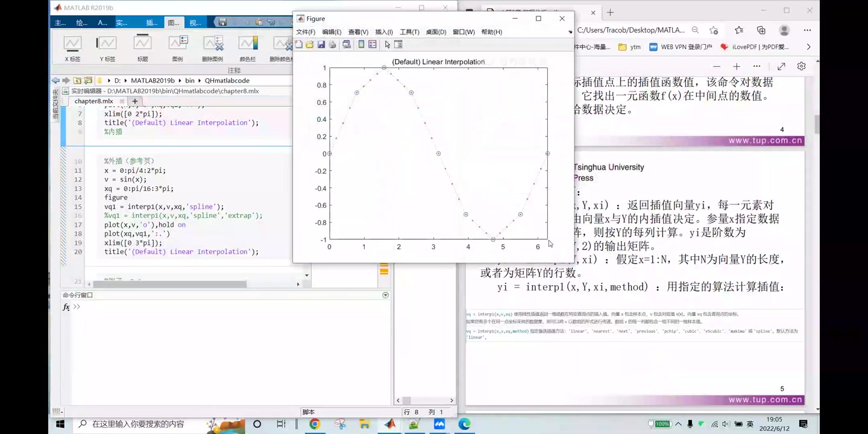Switch to the chapter8.mlx editor tab
The image size is (868, 434).
pyautogui.click(x=94, y=101)
